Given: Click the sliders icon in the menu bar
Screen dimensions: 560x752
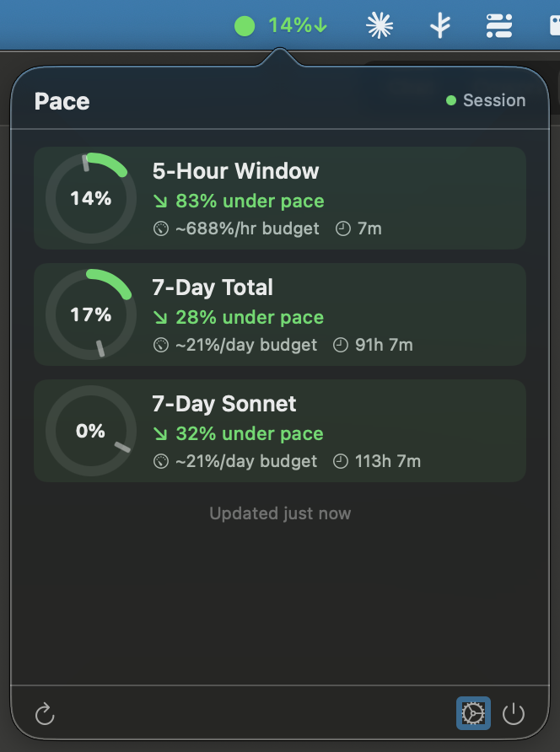Looking at the screenshot, I should click(x=498, y=24).
